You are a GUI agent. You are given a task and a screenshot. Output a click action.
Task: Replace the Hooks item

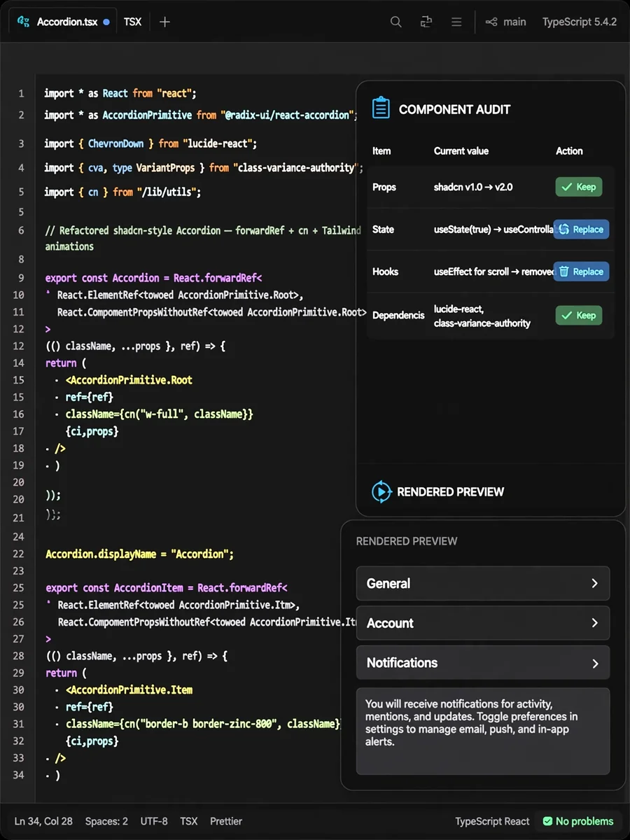pos(581,272)
